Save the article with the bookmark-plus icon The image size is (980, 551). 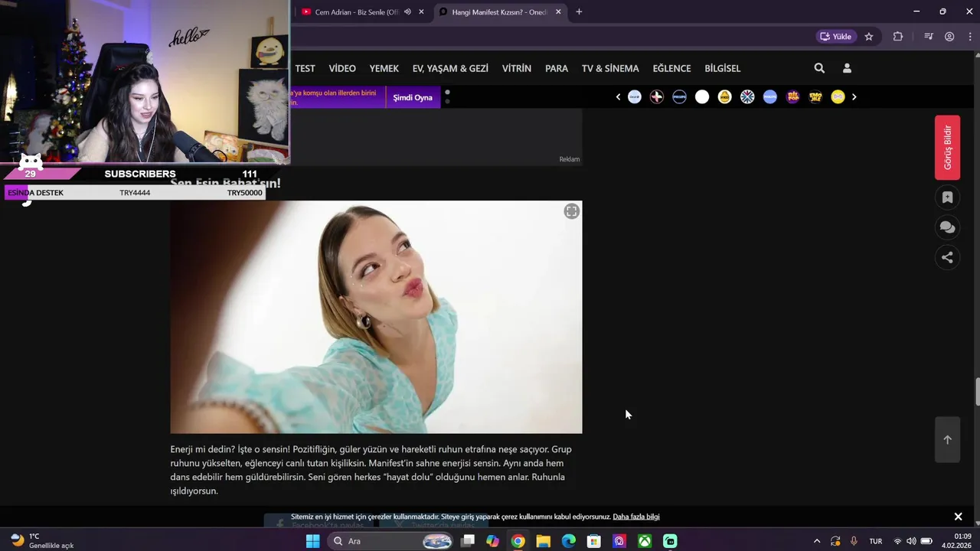tap(947, 197)
